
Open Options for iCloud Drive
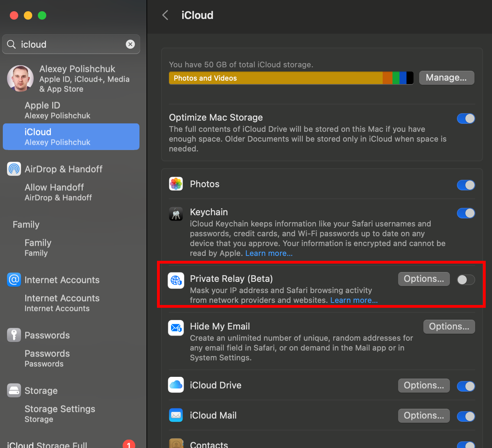[x=424, y=385]
